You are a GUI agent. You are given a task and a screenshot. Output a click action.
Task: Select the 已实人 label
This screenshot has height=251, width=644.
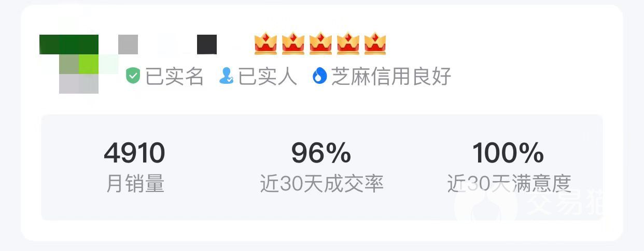(268, 77)
